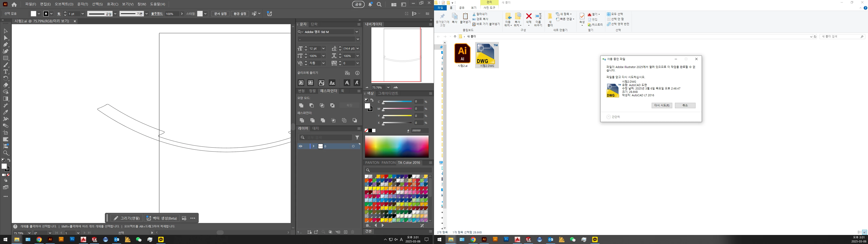
Task: Pick the Eyedropper tool
Action: [x=6, y=112]
